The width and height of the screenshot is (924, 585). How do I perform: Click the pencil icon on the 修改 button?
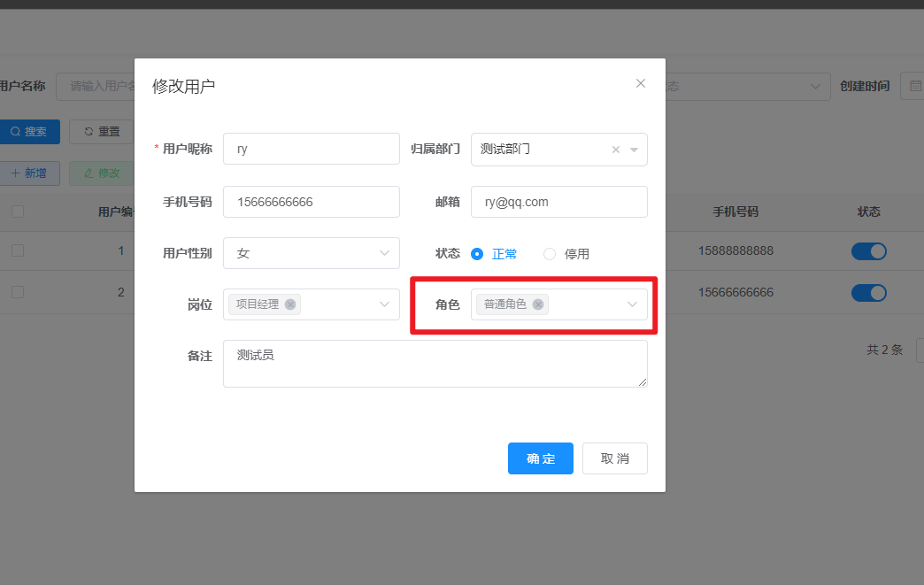[x=88, y=173]
